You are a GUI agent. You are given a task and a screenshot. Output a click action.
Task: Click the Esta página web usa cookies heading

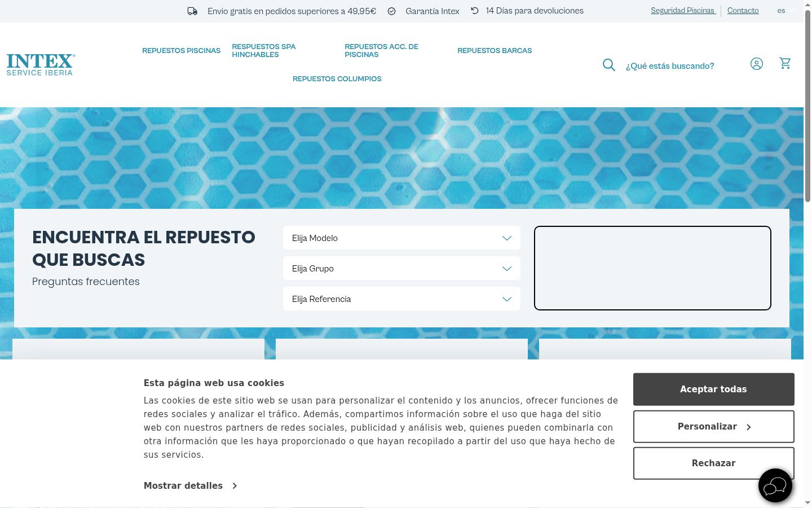pos(214,383)
